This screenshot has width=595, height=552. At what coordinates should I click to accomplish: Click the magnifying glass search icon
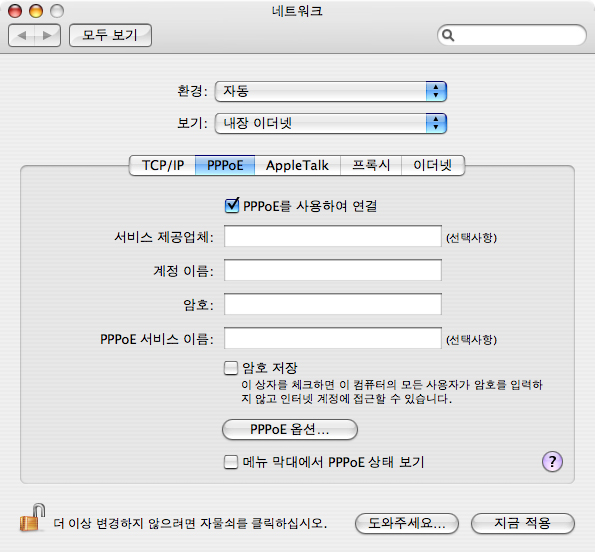point(448,35)
